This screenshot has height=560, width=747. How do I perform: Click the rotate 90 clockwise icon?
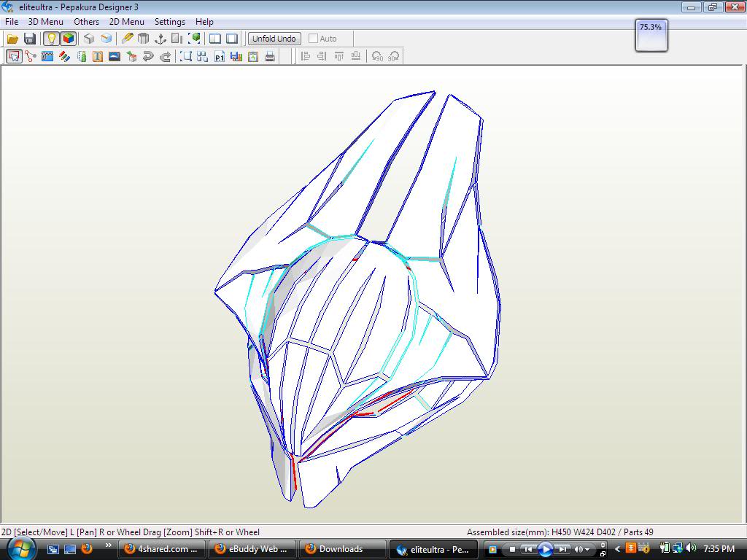pyautogui.click(x=394, y=57)
